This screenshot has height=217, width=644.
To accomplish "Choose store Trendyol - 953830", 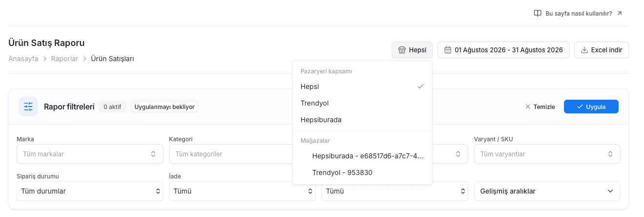I will click(362, 173).
